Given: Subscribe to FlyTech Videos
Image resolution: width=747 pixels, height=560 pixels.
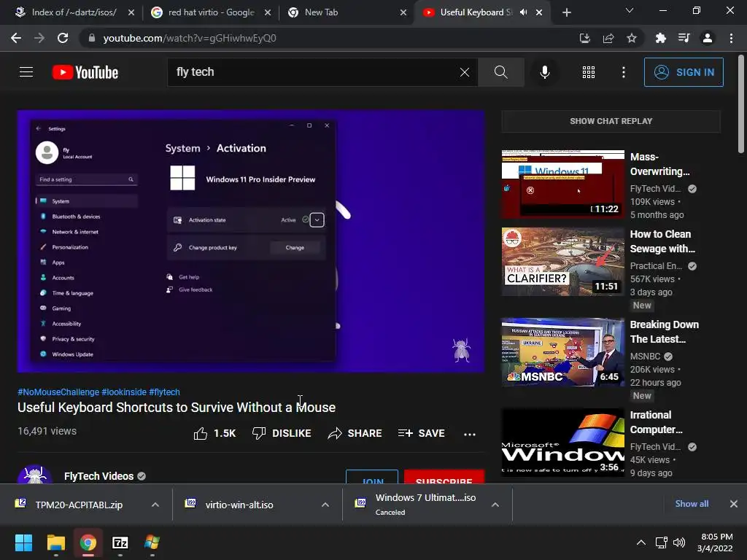Looking at the screenshot, I should (444, 477).
